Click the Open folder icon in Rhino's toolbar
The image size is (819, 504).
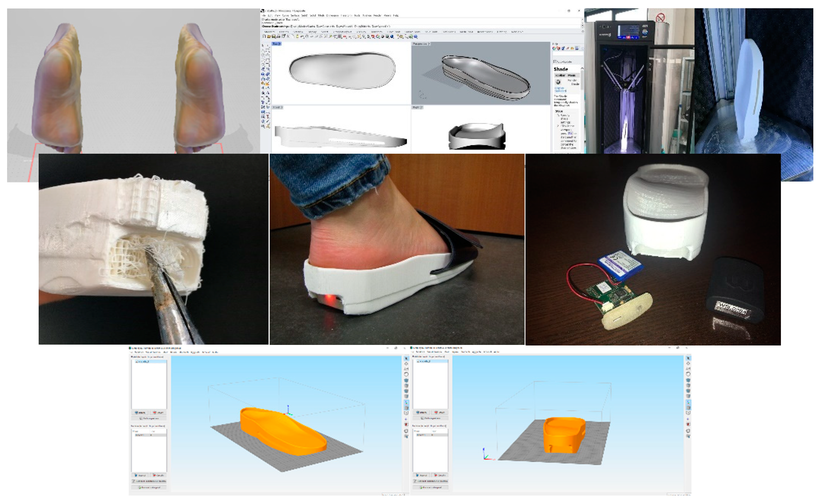click(x=269, y=37)
